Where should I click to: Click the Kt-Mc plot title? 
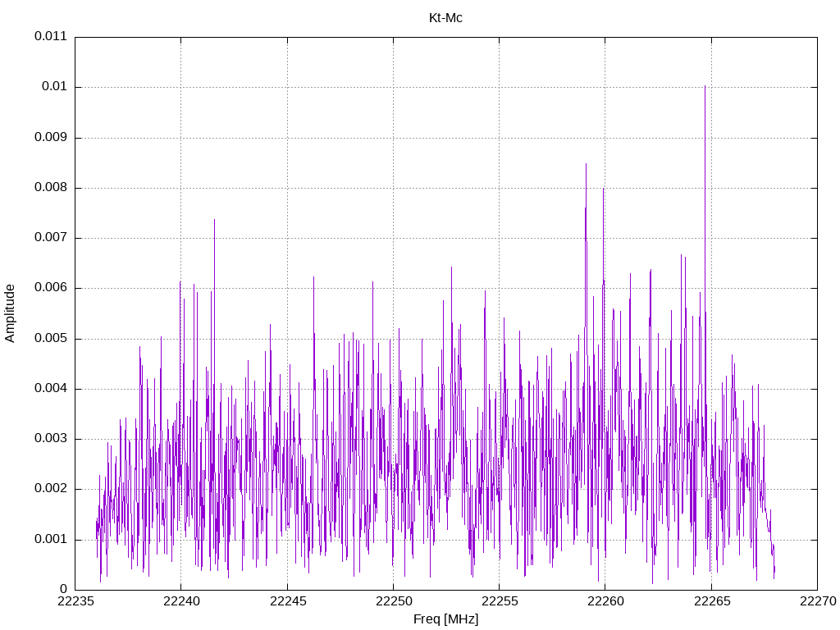(x=445, y=18)
